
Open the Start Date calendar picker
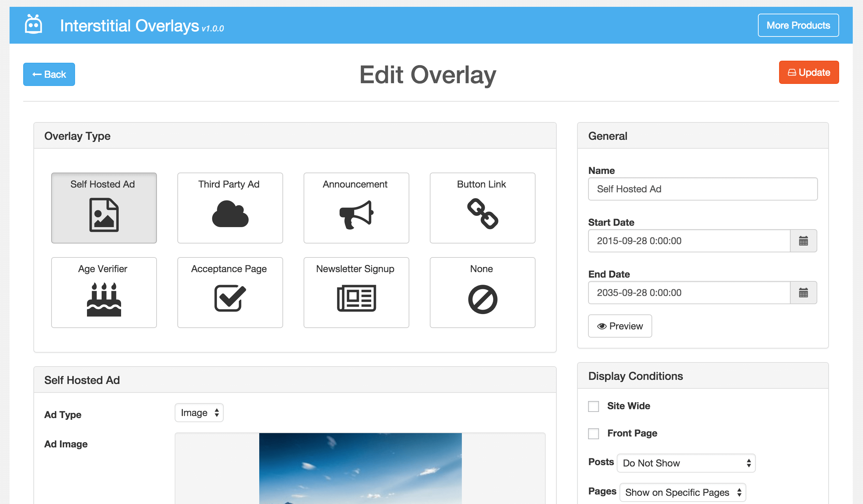803,241
